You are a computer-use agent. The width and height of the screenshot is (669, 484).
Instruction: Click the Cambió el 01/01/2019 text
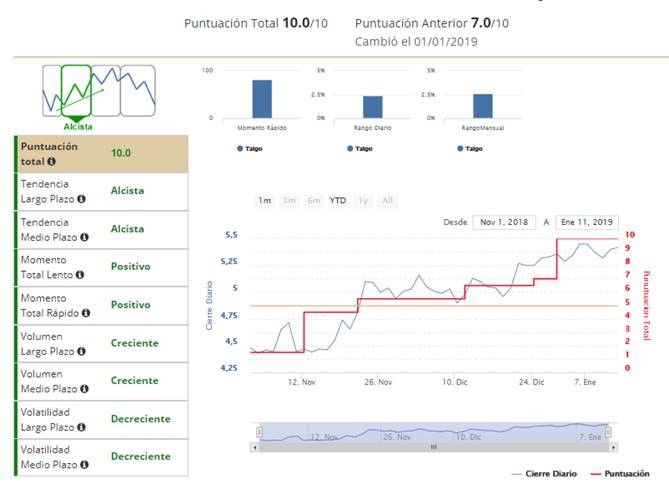416,42
